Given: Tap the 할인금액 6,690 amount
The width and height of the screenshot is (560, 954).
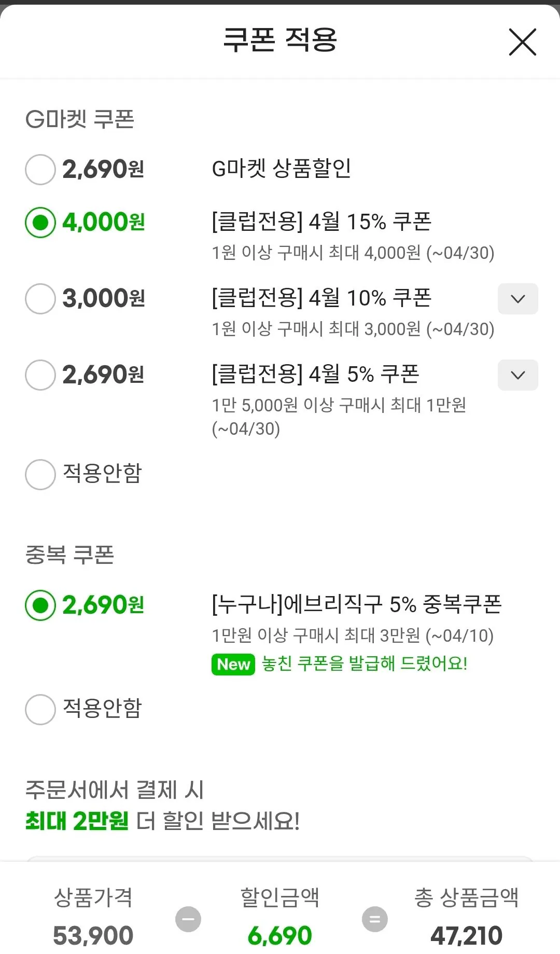Looking at the screenshot, I should (x=280, y=935).
